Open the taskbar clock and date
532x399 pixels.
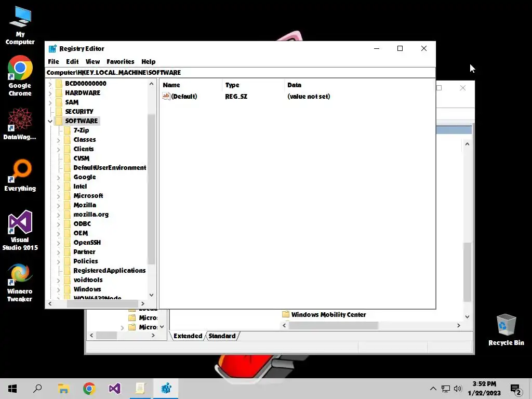tap(484, 389)
